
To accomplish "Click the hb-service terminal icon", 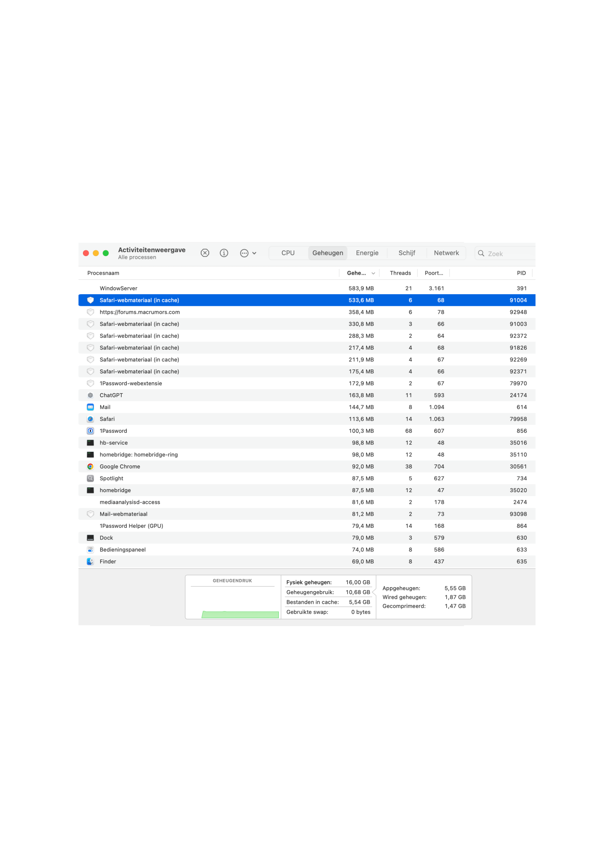I will [90, 443].
